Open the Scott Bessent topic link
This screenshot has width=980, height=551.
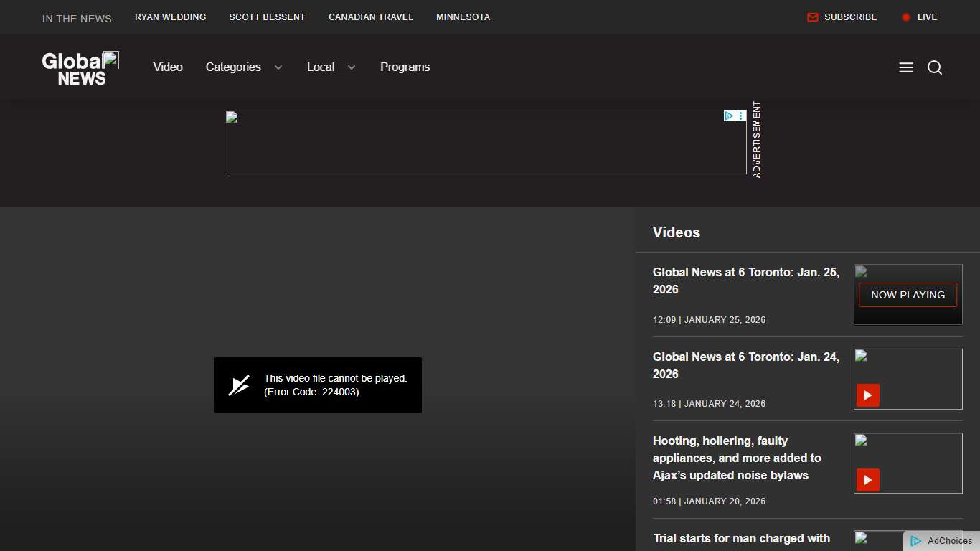pos(267,17)
